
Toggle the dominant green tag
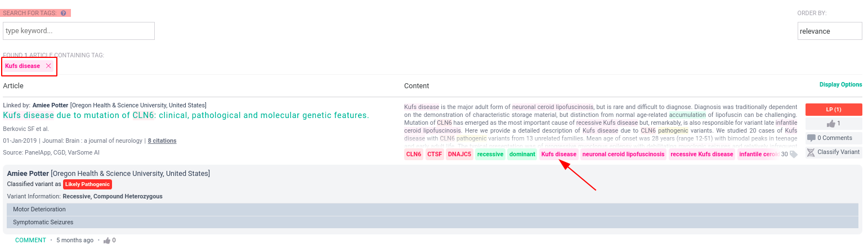[522, 154]
